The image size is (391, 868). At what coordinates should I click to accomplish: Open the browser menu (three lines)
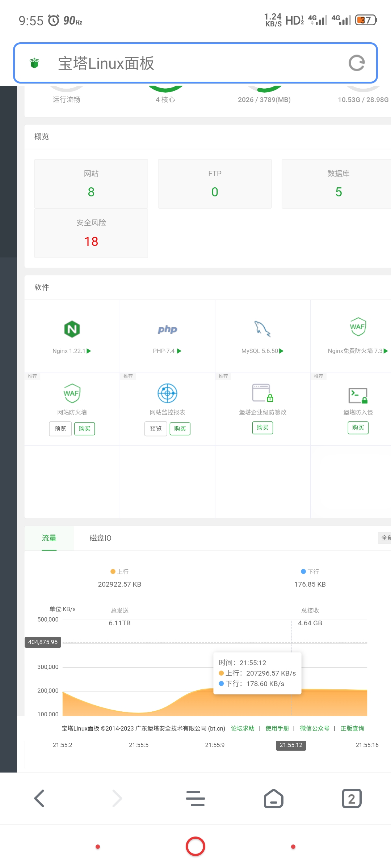tap(195, 798)
